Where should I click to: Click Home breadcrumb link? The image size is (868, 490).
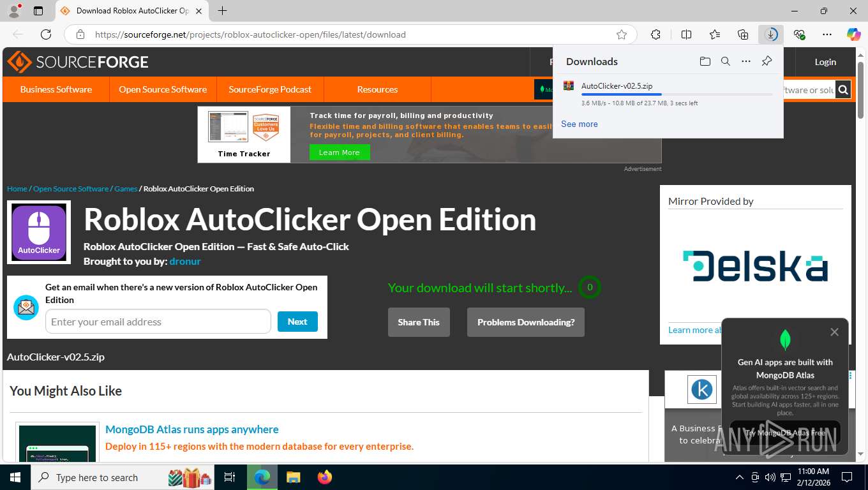(17, 189)
